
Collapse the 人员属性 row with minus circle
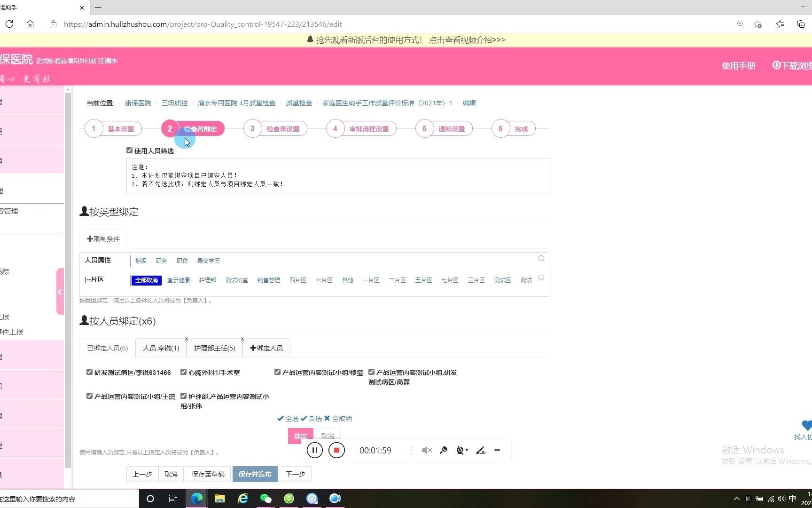pos(541,258)
